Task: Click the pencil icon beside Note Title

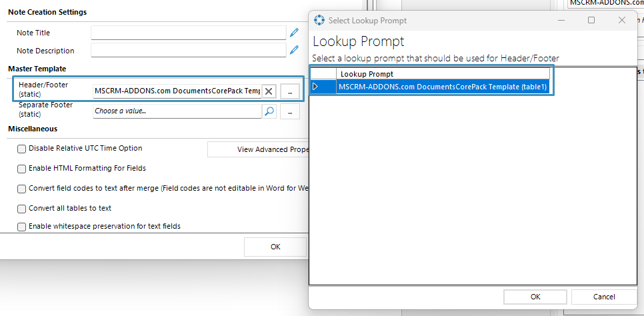Action: (x=293, y=33)
